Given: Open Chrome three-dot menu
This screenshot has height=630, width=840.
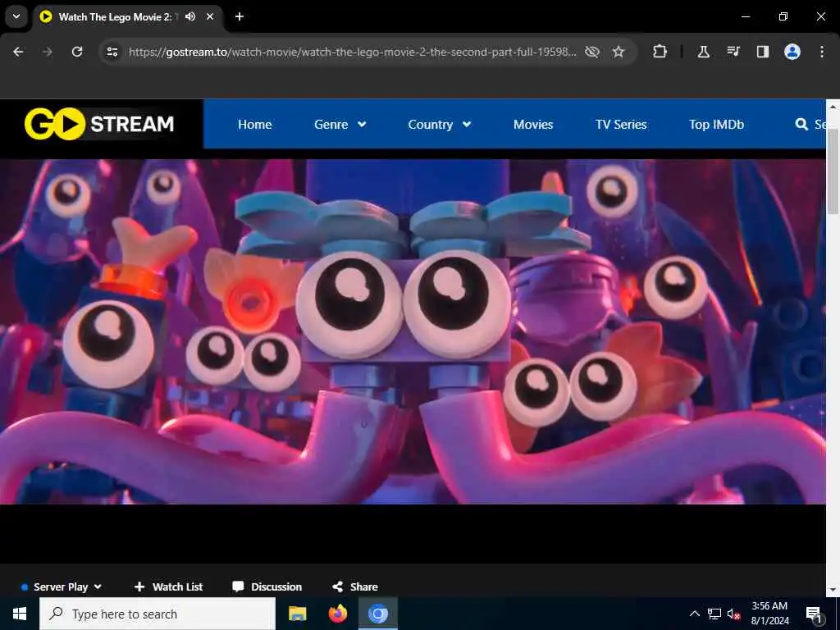Looking at the screenshot, I should [x=822, y=52].
